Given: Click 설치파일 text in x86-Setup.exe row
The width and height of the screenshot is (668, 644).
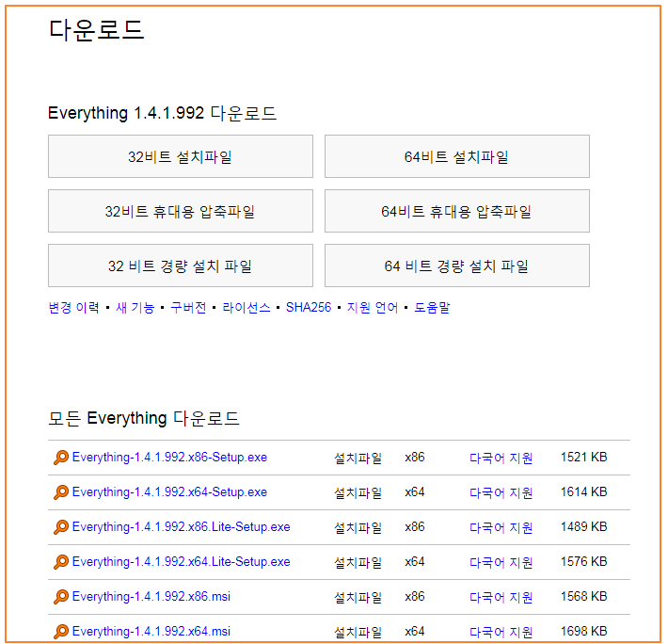Looking at the screenshot, I should point(358,458).
